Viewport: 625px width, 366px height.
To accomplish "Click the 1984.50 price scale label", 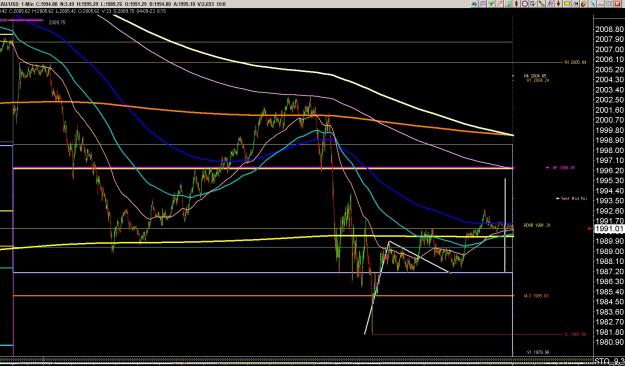I will [609, 301].
